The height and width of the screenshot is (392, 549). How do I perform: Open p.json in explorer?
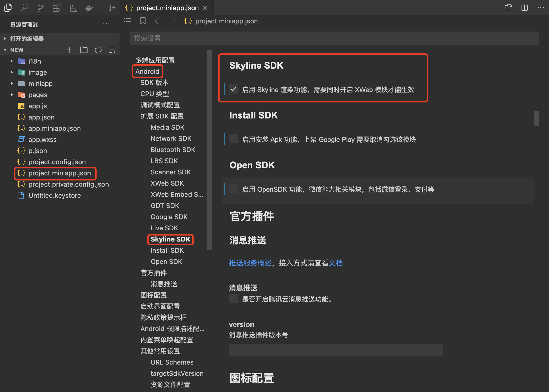pos(38,151)
